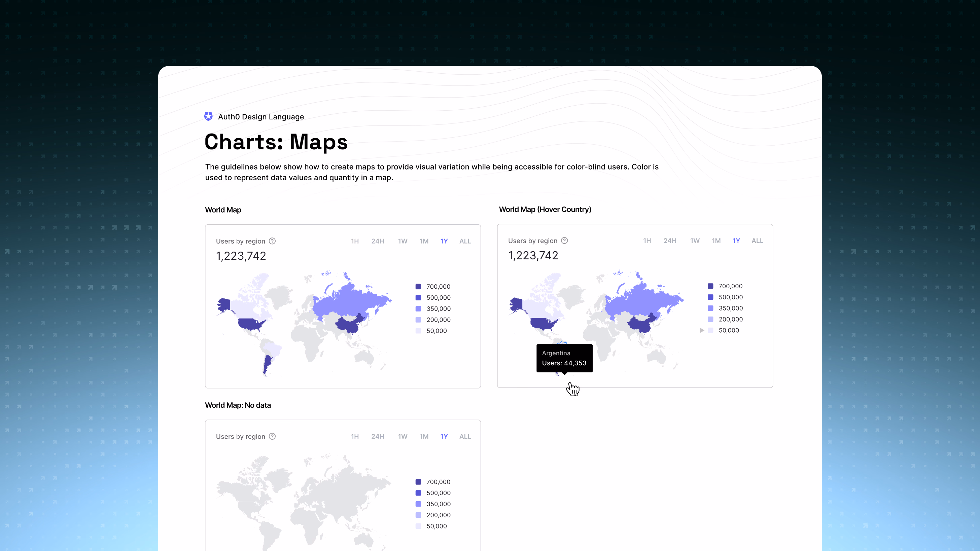Screen dimensions: 980x551
Task: Click 350,000 legend swatch in World Map card
Action: pyautogui.click(x=418, y=309)
